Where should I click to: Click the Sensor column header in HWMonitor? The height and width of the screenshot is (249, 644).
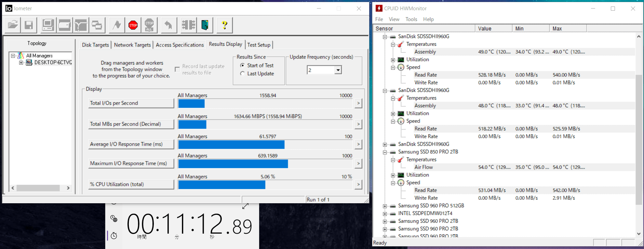(x=424, y=28)
